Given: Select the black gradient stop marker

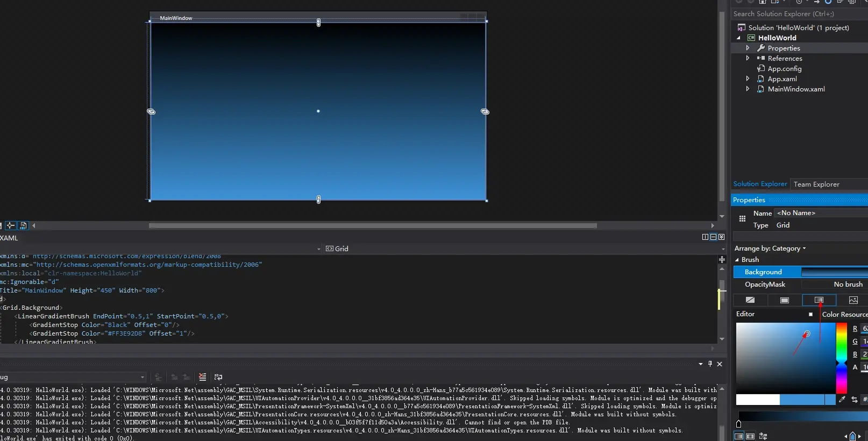Looking at the screenshot, I should pyautogui.click(x=738, y=424).
